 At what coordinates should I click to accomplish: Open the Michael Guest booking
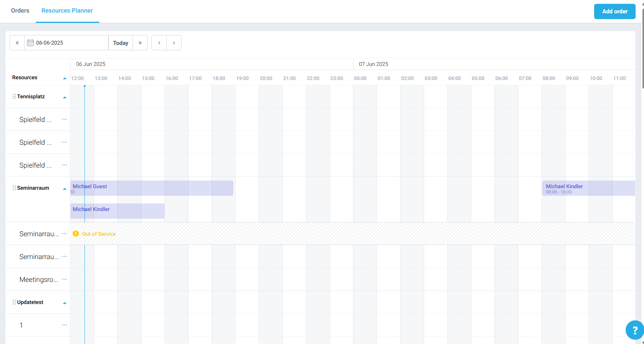tap(152, 188)
